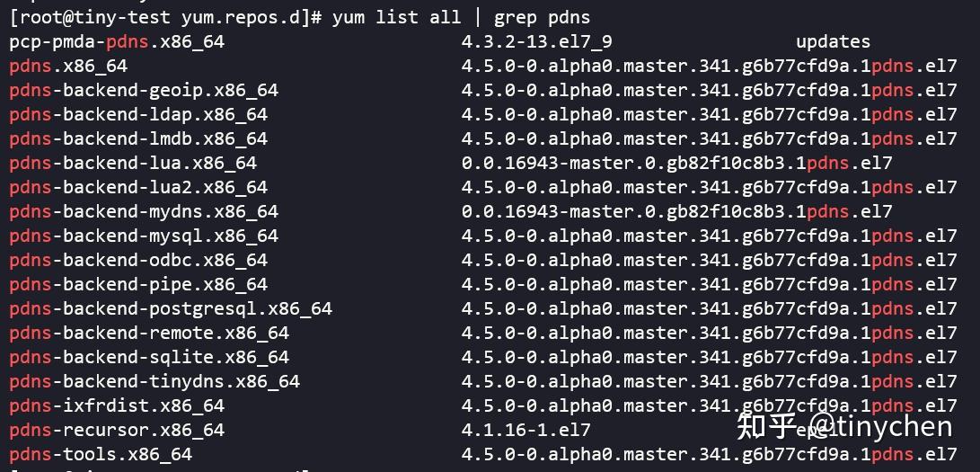Click the pdns-backend-pipe.x86_64 package text
Screen dimensions: 980x472
[138, 285]
